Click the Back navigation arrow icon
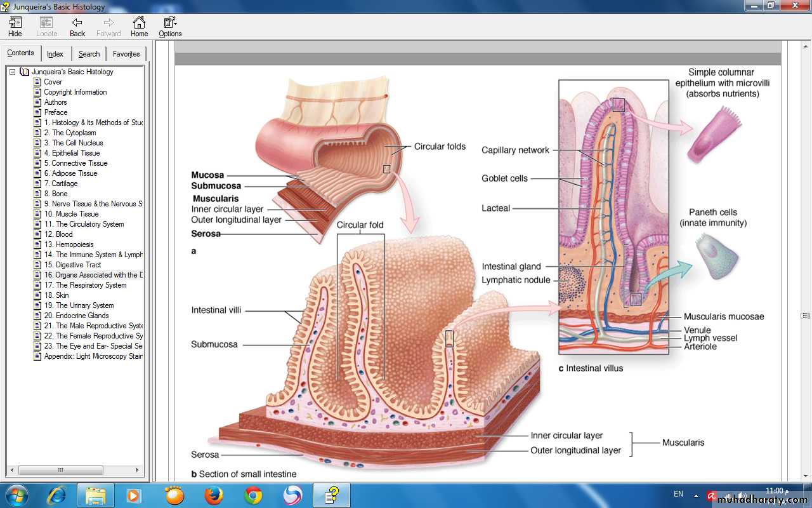The image size is (812, 508). (77, 23)
